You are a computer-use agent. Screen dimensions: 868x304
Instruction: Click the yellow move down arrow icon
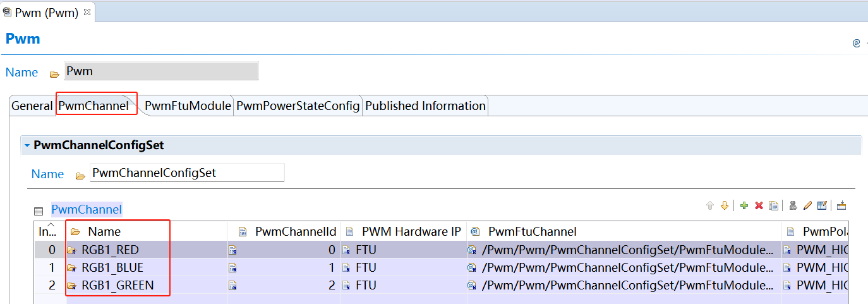point(725,205)
